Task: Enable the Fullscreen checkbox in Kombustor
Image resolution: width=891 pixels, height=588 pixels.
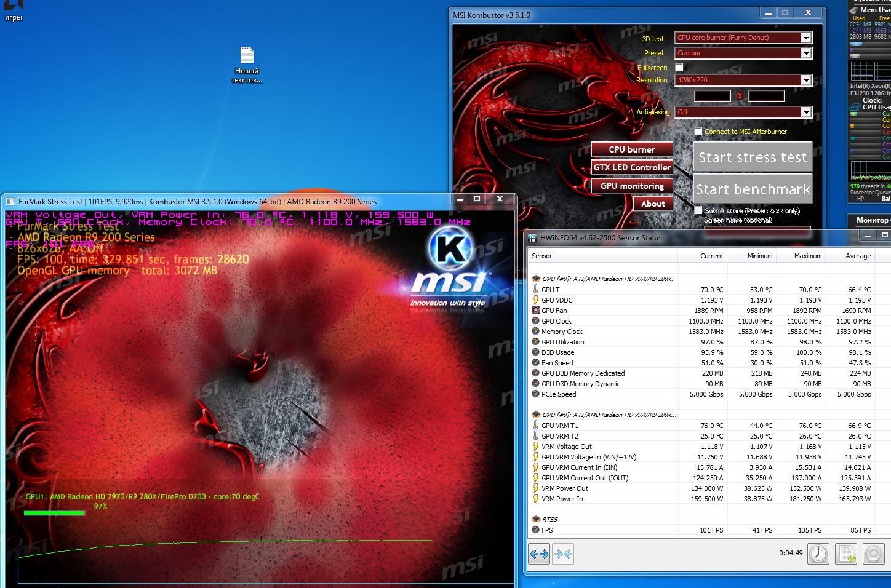Action: (679, 68)
